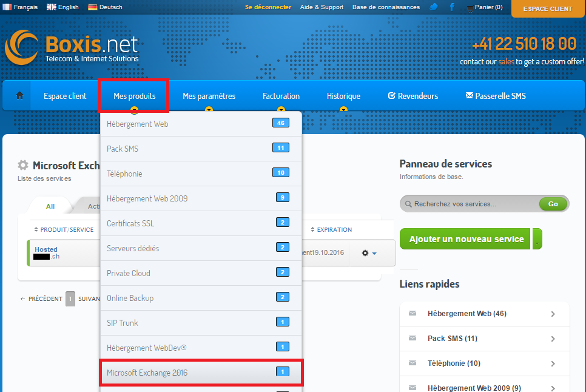Click the 46 badge on Hébergement Web

[x=281, y=123]
